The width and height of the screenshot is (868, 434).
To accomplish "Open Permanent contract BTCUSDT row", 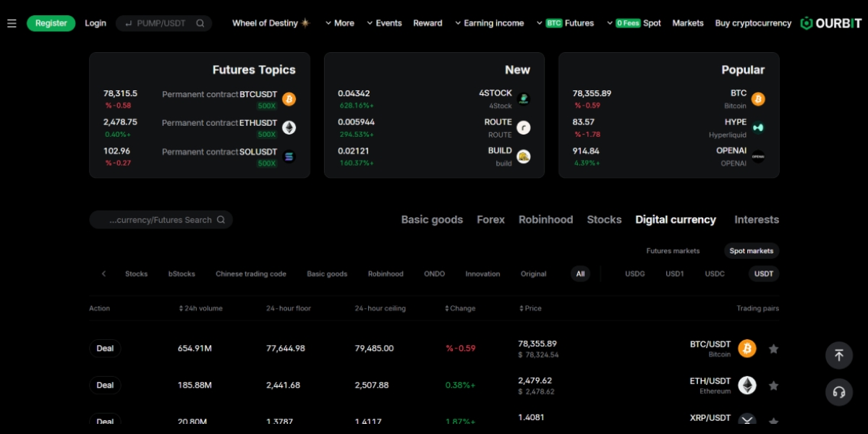I will click(200, 99).
